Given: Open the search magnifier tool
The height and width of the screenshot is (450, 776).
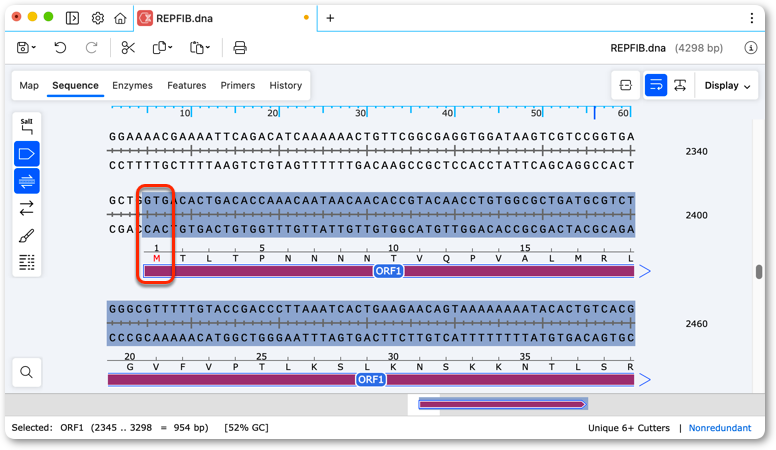Looking at the screenshot, I should (x=27, y=372).
